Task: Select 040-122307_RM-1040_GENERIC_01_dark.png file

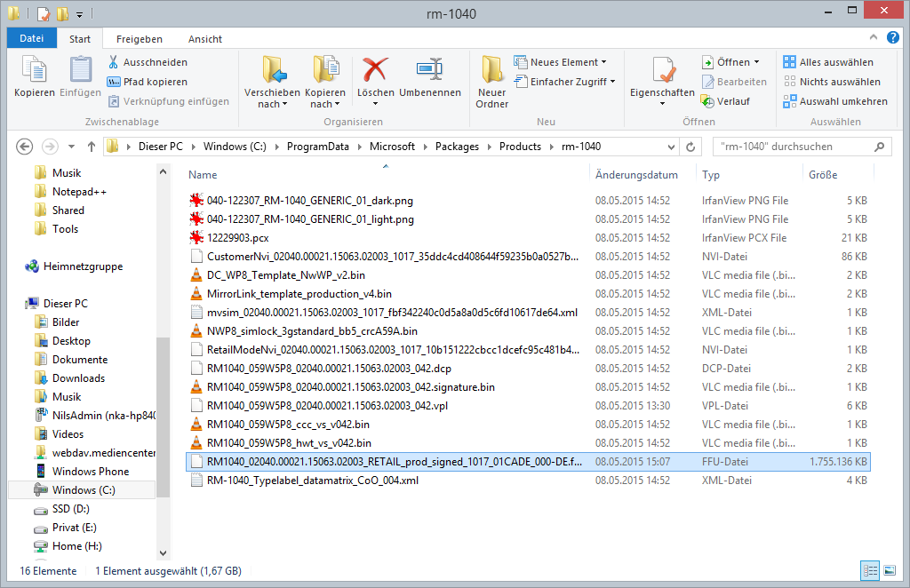Action: point(528,201)
